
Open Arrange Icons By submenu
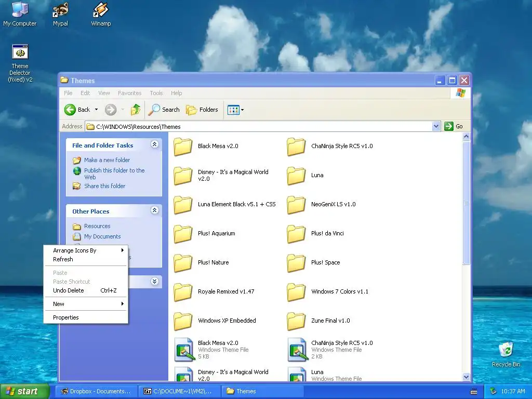pos(86,250)
